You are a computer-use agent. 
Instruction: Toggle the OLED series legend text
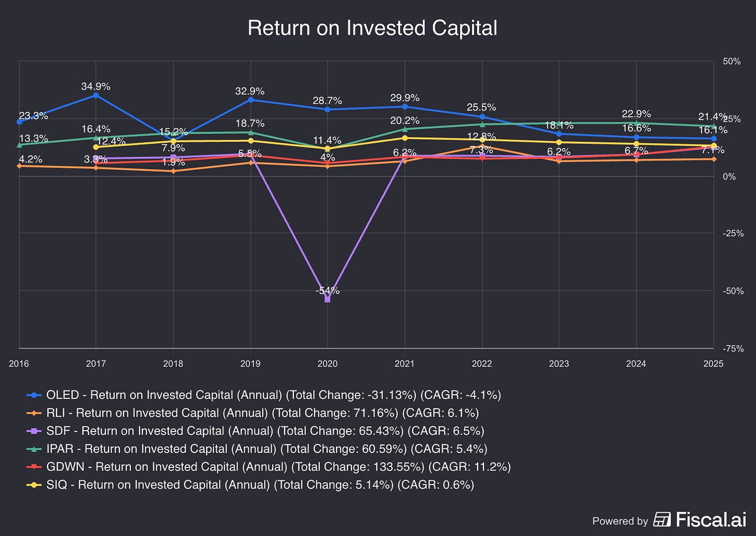[273, 395]
